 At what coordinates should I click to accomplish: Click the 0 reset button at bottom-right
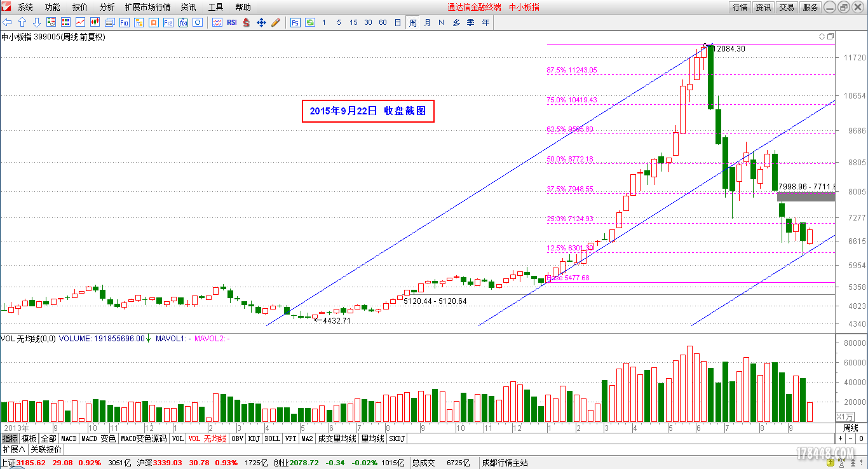coord(861,438)
